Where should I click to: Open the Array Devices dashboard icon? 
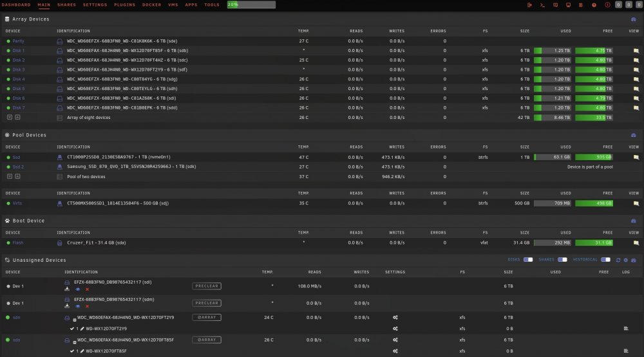click(x=633, y=19)
